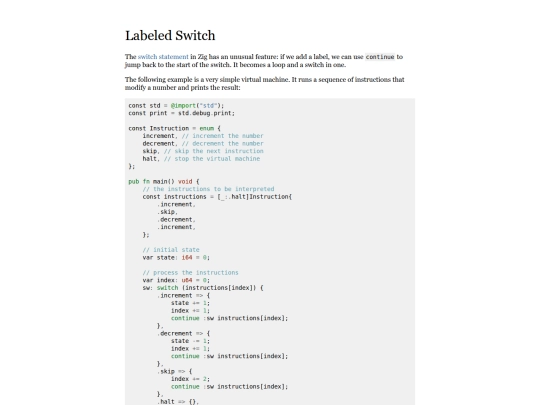This screenshot has height=405, width=540.
Task: Click the inline 'continue' code word
Action: (x=380, y=57)
